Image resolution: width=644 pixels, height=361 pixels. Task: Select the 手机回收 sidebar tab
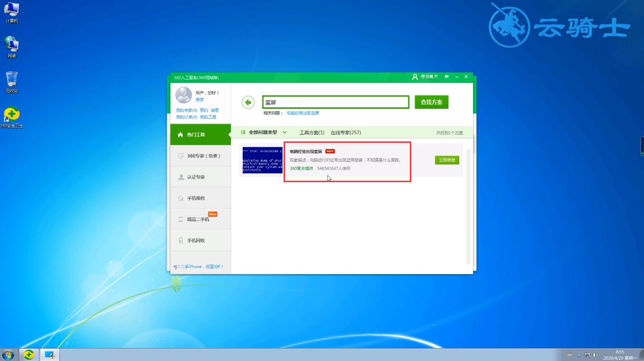pos(201,240)
